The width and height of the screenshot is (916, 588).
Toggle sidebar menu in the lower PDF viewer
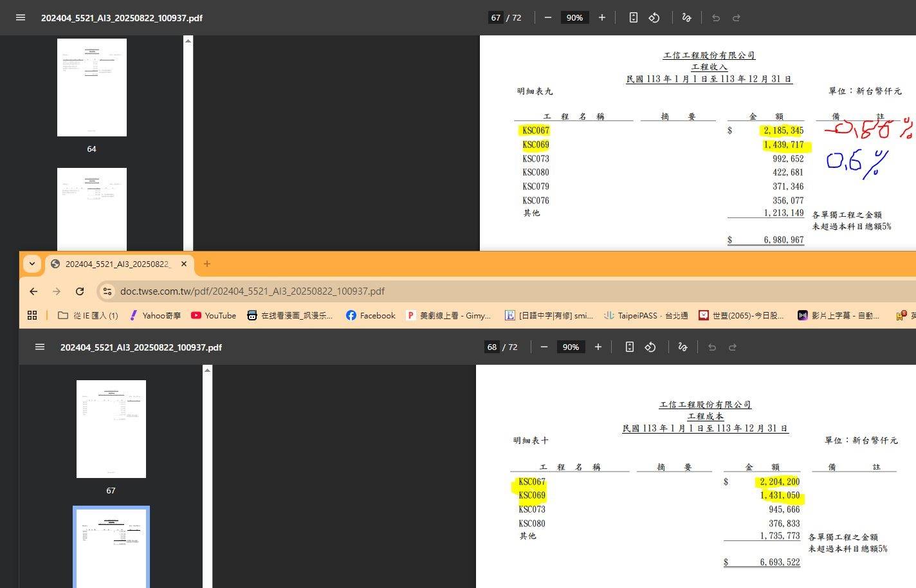coord(40,347)
